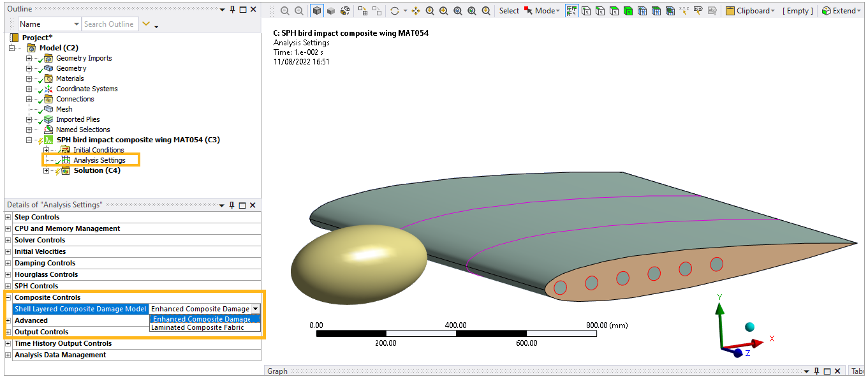Open the Extend menu
This screenshot has width=868, height=379.
pos(841,11)
